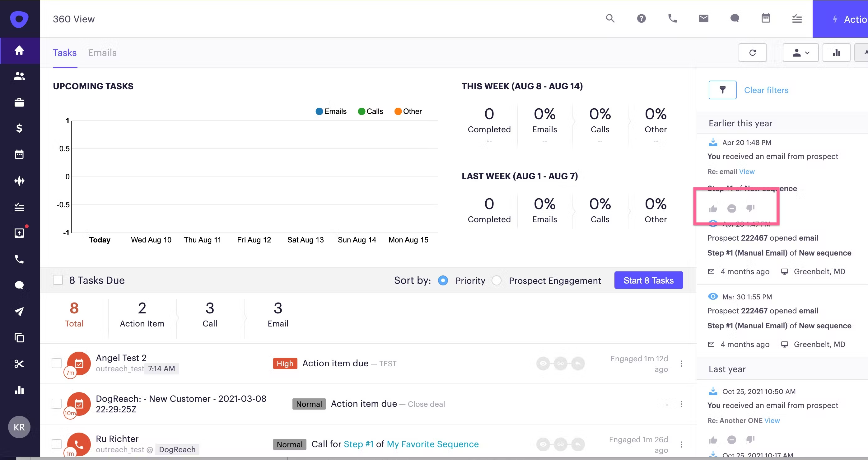
Task: Open the Ru Richter prospect name
Action: point(117,439)
